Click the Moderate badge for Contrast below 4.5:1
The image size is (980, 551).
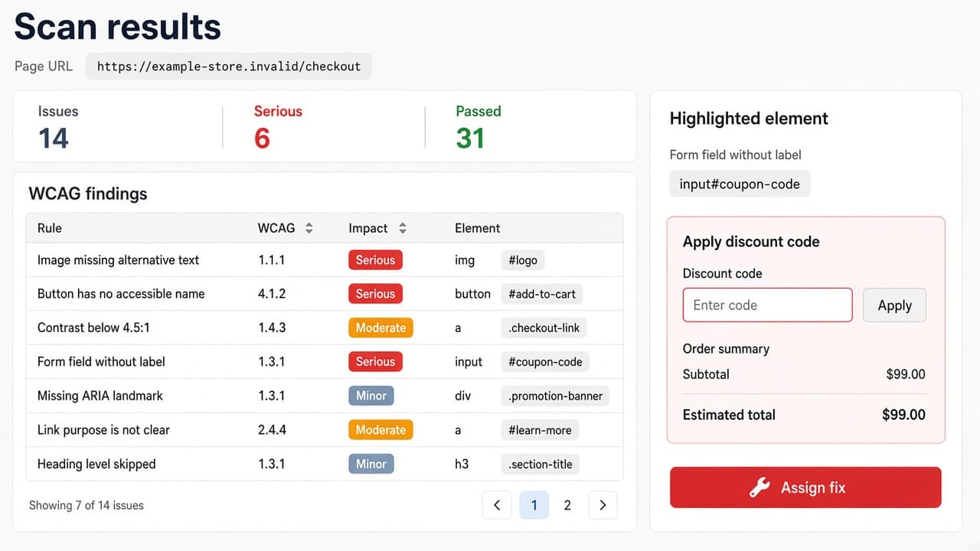pos(381,328)
